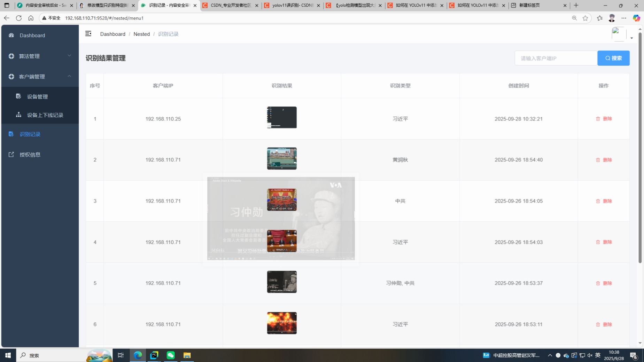The height and width of the screenshot is (362, 644).
Task: Click the browser zoom magnifier icon
Action: point(574,18)
